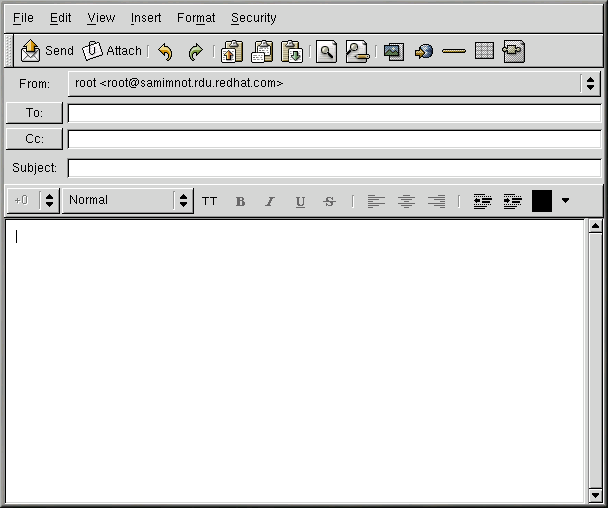Redo using the green arrow icon

click(x=196, y=51)
